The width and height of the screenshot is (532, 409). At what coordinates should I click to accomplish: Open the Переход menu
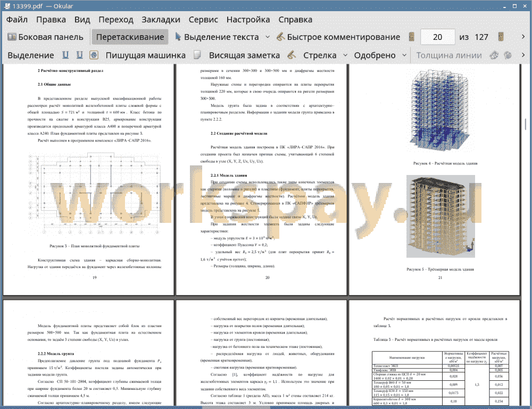click(116, 20)
